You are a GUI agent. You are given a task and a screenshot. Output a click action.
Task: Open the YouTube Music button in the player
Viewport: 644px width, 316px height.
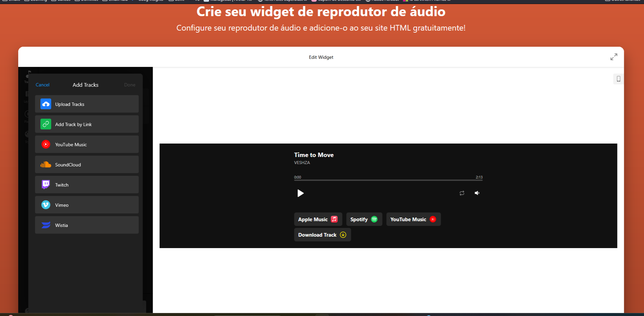coord(414,219)
